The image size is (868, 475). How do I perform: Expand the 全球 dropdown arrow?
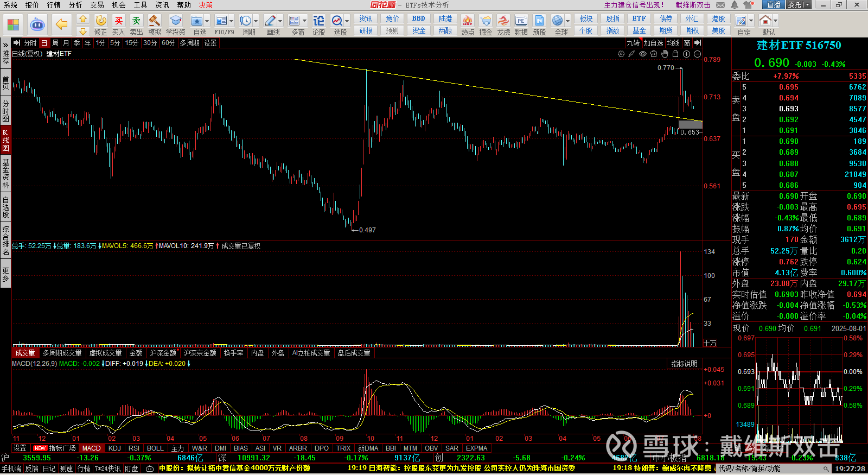567,21
